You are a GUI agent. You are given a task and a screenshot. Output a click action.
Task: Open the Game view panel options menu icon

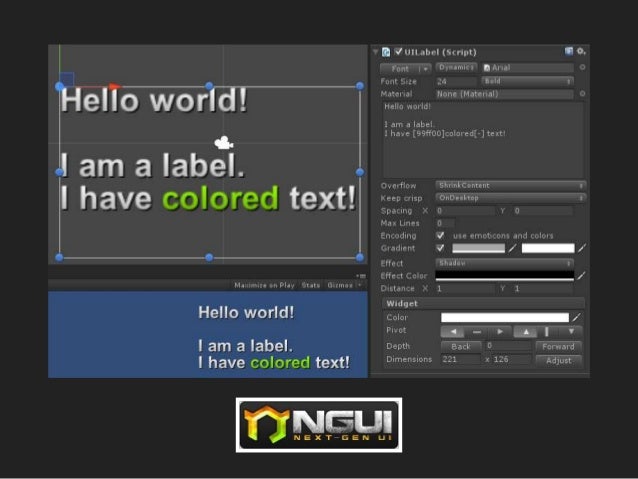tap(361, 276)
